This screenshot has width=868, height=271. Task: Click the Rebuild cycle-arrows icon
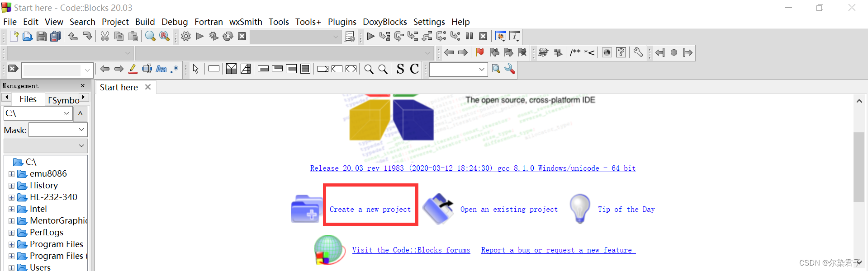pos(228,36)
